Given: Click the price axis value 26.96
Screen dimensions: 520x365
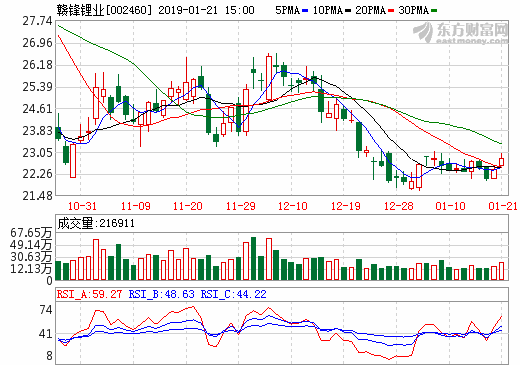Looking at the screenshot, I should point(37,43).
